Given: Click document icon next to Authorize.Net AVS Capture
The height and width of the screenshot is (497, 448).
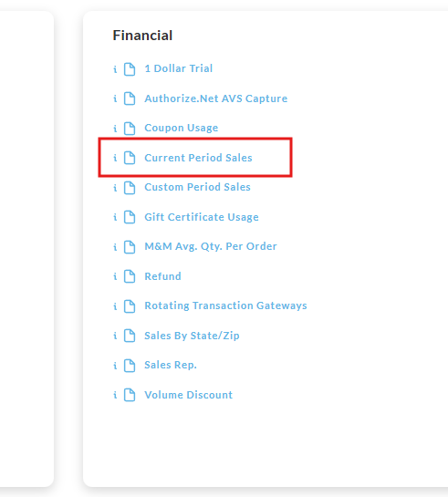Looking at the screenshot, I should tap(130, 98).
